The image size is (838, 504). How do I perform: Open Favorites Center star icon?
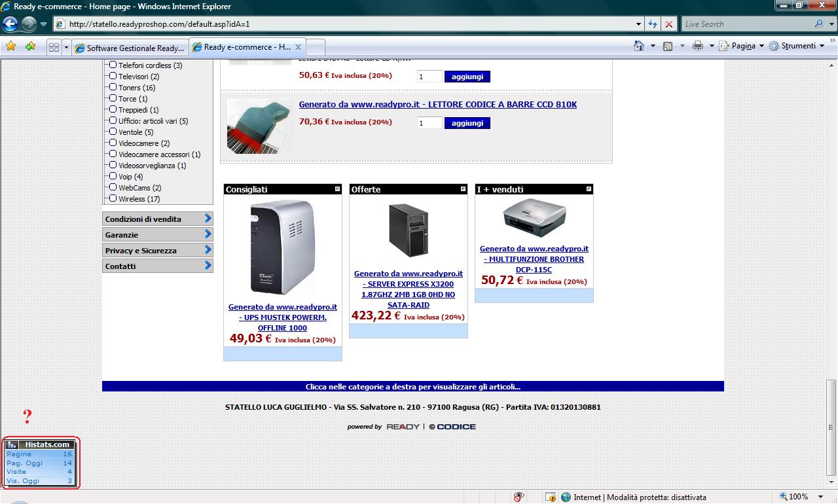point(11,46)
